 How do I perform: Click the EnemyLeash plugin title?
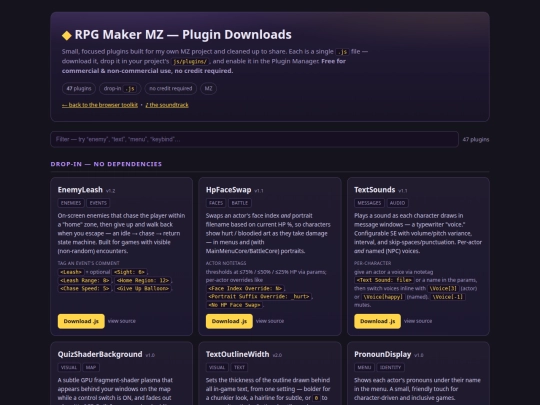(x=80, y=190)
